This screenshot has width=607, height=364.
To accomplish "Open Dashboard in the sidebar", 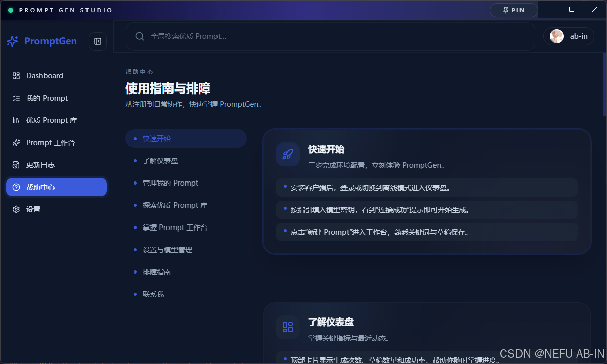I will click(56, 76).
